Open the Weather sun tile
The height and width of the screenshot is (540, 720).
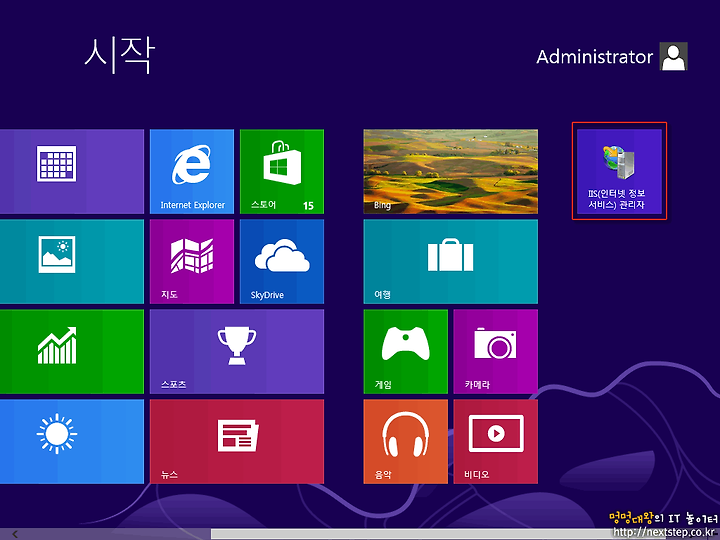point(72,441)
